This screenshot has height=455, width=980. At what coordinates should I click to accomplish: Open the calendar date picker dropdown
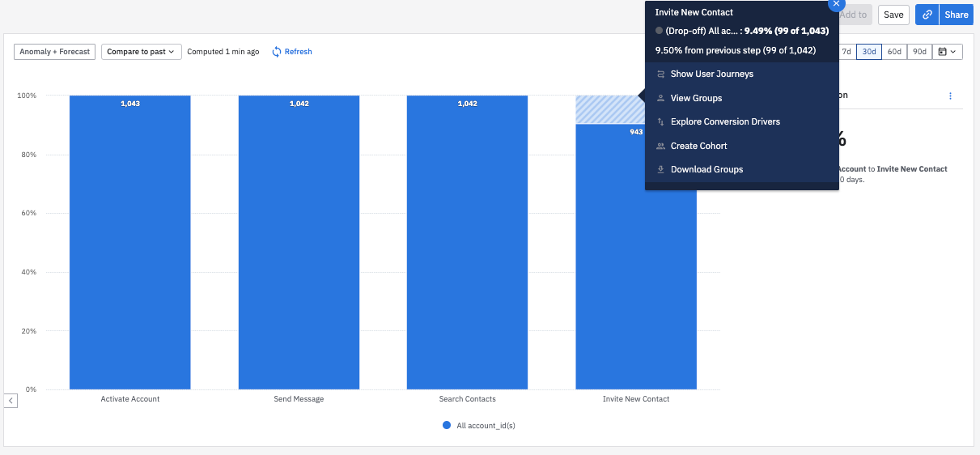coord(947,52)
